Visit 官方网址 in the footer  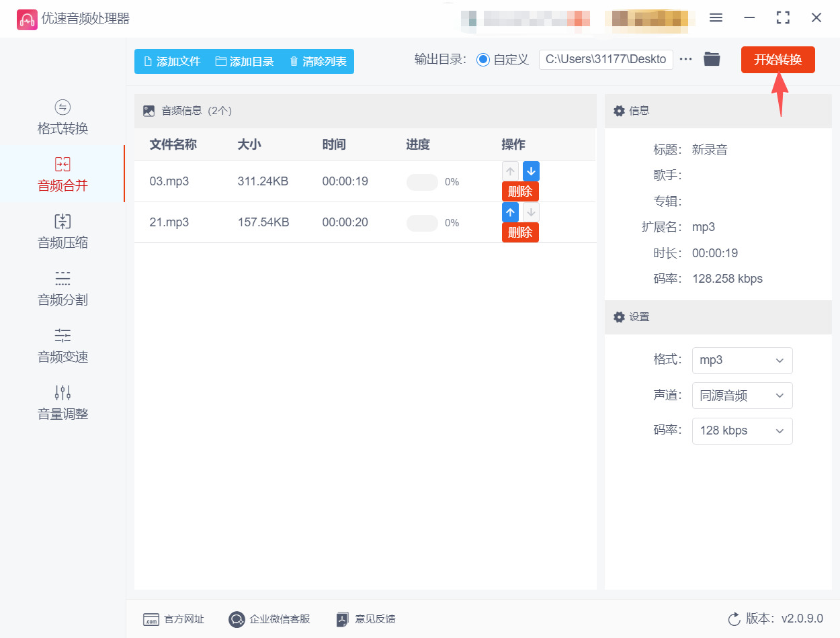[173, 619]
